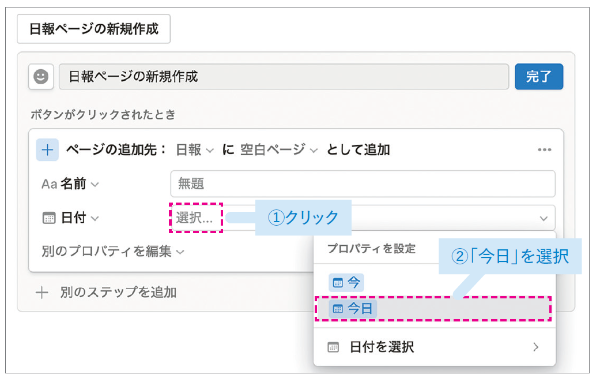Open the 日報 database dropdown
Screen dimensions: 600x378
click(x=194, y=150)
